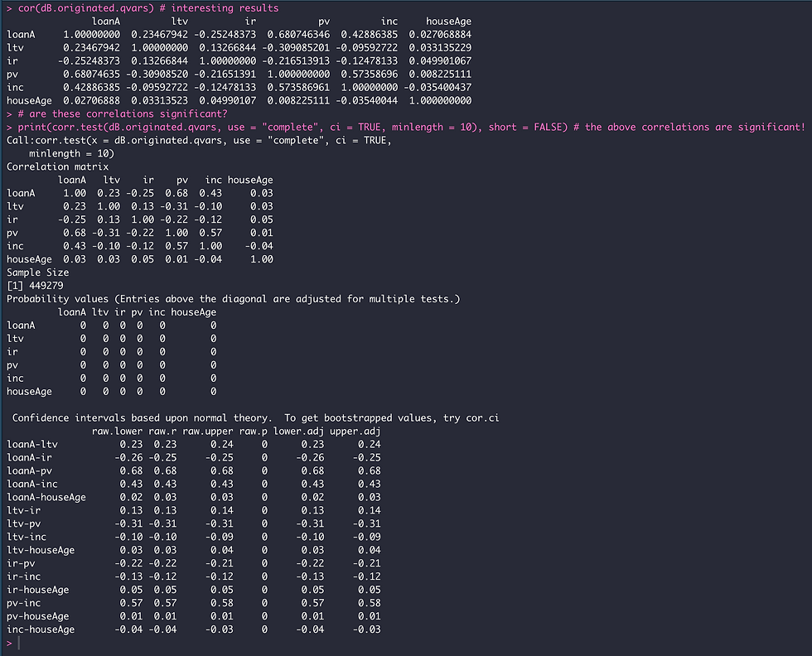
Task: Click the 'pv-houseAge' row label
Action: [x=38, y=616]
